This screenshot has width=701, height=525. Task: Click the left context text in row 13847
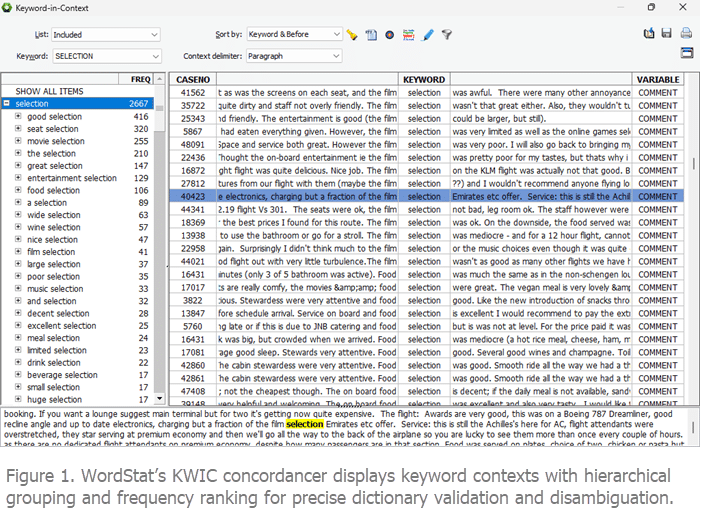[x=308, y=313]
